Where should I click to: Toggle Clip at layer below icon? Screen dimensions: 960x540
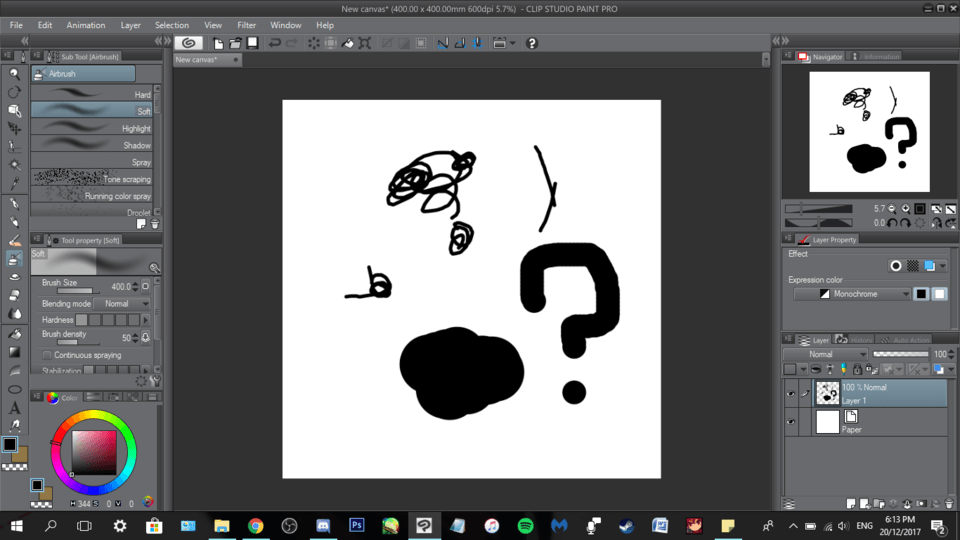click(816, 369)
